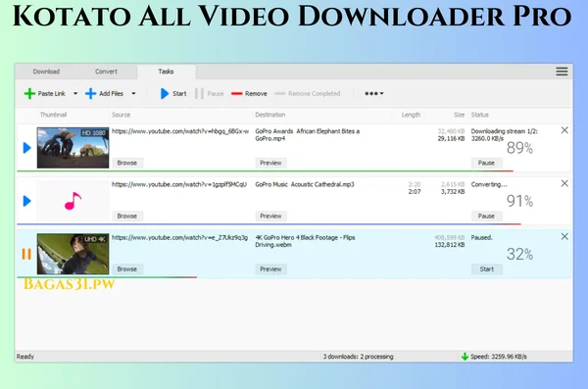Click the green download speed arrow icon
Viewport: 588px width, 389px height.
pos(465,357)
